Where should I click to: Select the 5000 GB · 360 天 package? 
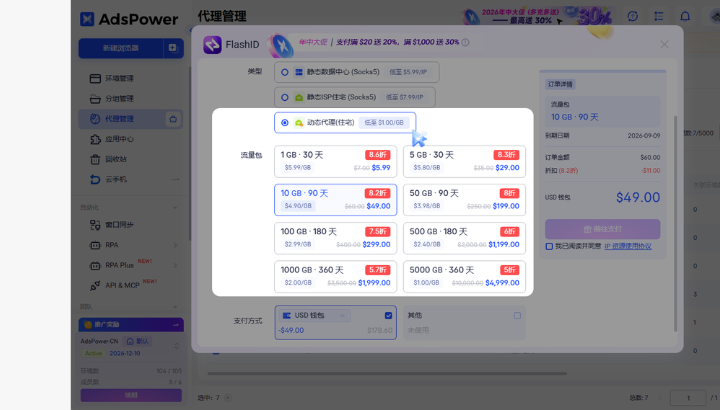pyautogui.click(x=464, y=277)
